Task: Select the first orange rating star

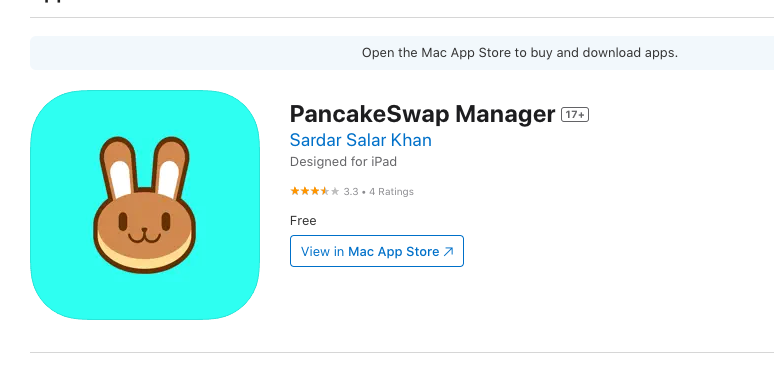Action: coord(295,191)
